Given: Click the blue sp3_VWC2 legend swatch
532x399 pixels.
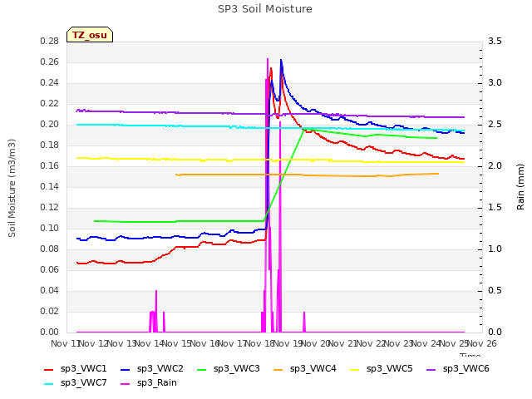Looking at the screenshot, I should (x=126, y=369).
